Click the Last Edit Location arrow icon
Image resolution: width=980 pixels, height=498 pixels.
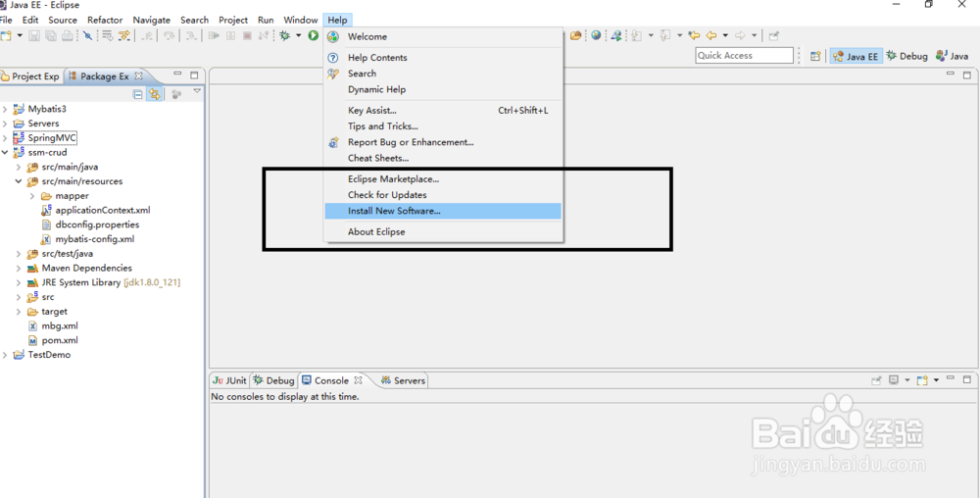click(x=694, y=35)
